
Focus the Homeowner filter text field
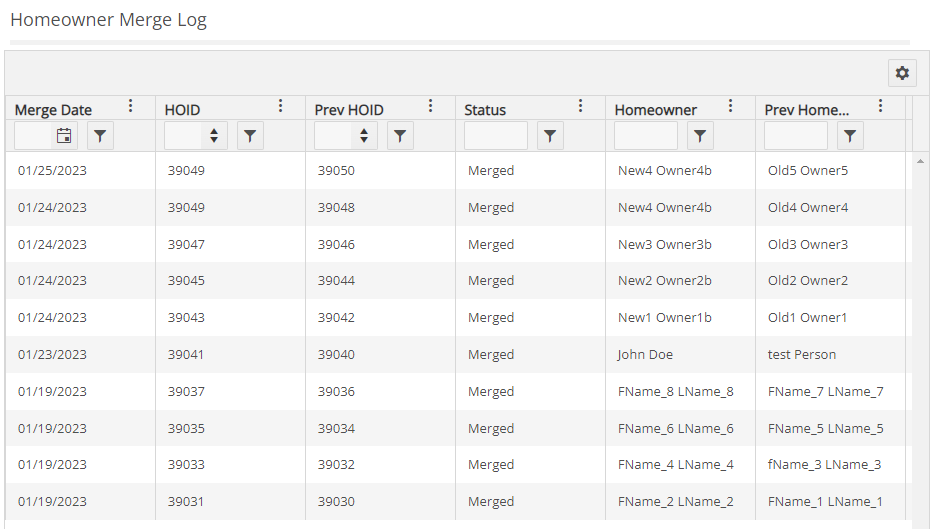pyautogui.click(x=646, y=136)
